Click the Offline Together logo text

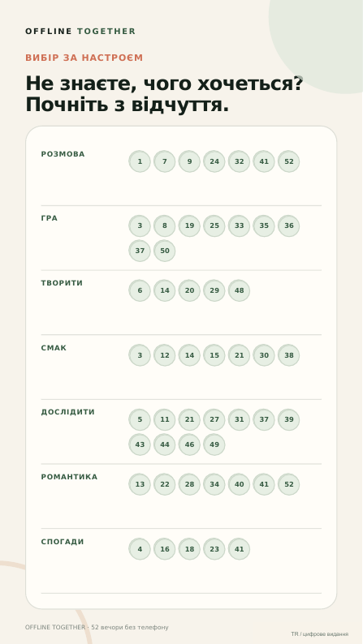click(80, 31)
